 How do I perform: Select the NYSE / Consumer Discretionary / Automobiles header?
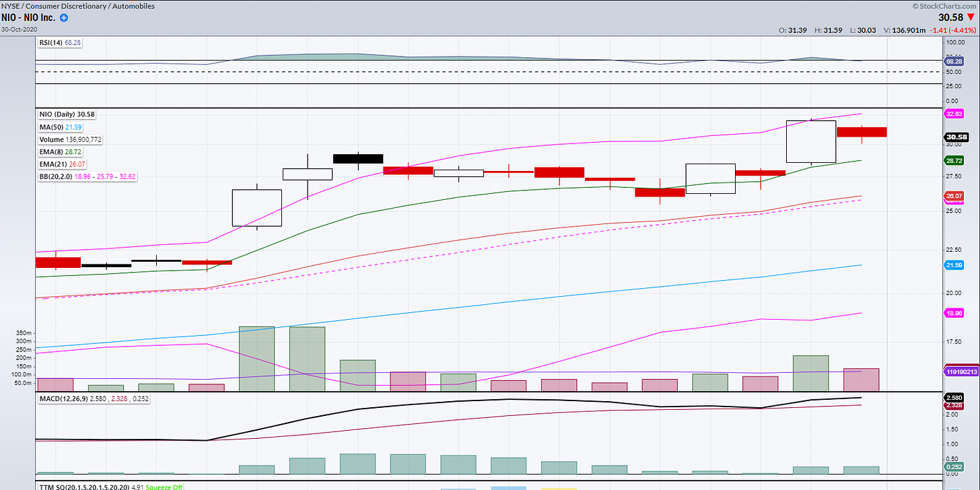pyautogui.click(x=78, y=6)
